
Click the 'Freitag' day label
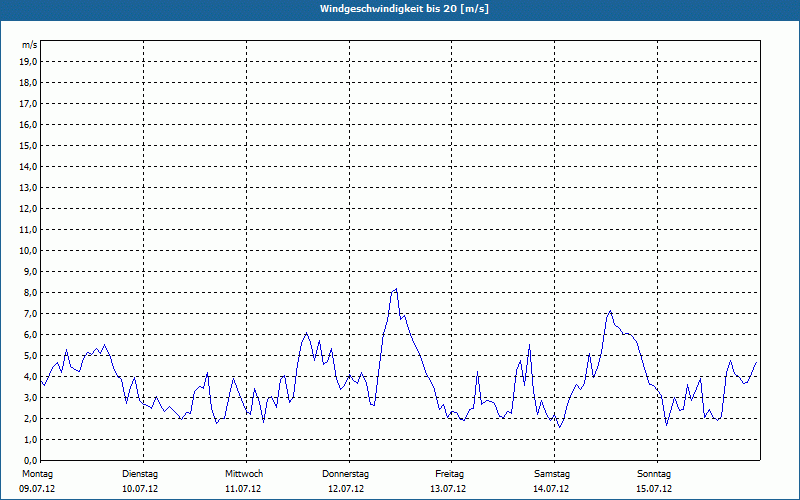[x=449, y=474]
